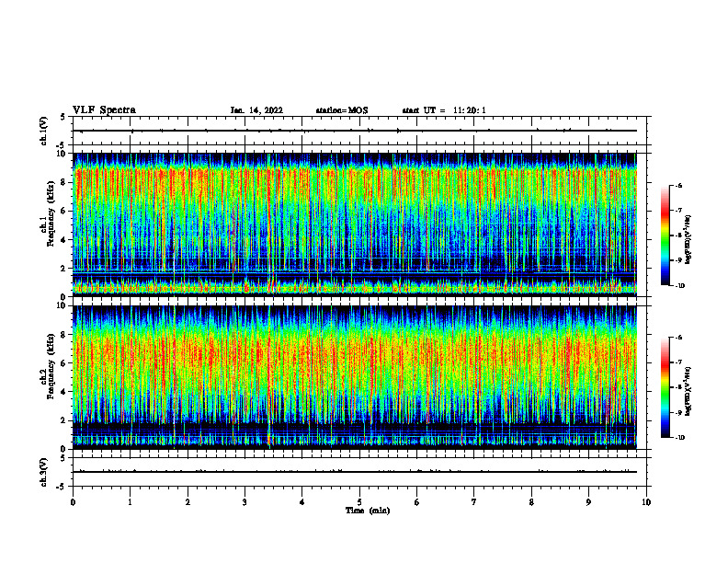Click the "Time (min)" axis title
The width and height of the screenshot is (728, 563).
click(368, 511)
